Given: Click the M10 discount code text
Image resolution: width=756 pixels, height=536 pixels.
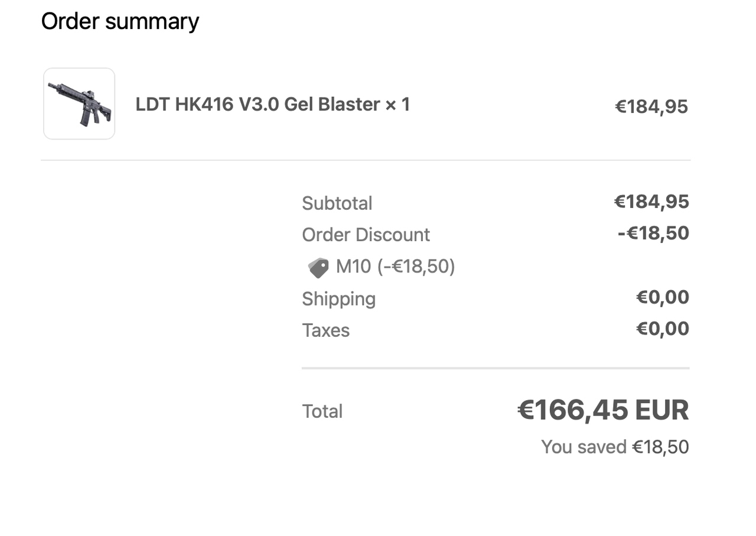Looking at the screenshot, I should [395, 267].
